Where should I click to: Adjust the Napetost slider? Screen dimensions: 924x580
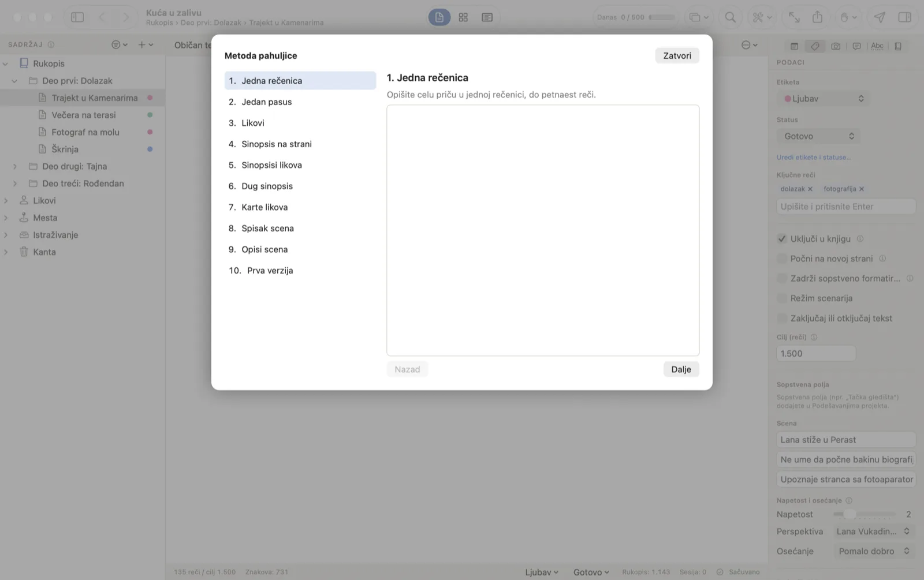(x=864, y=514)
